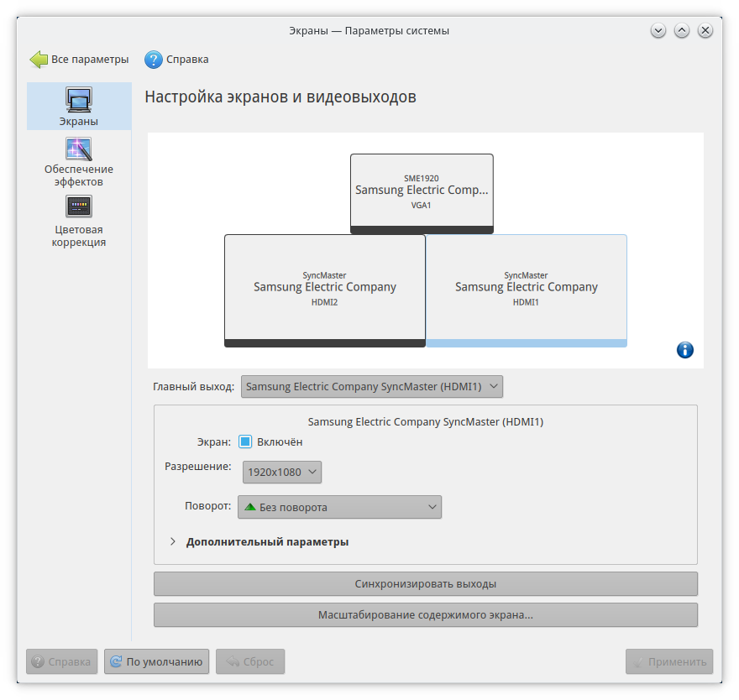The image size is (739, 700).
Task: Close the Параметры системы window
Action: [705, 30]
